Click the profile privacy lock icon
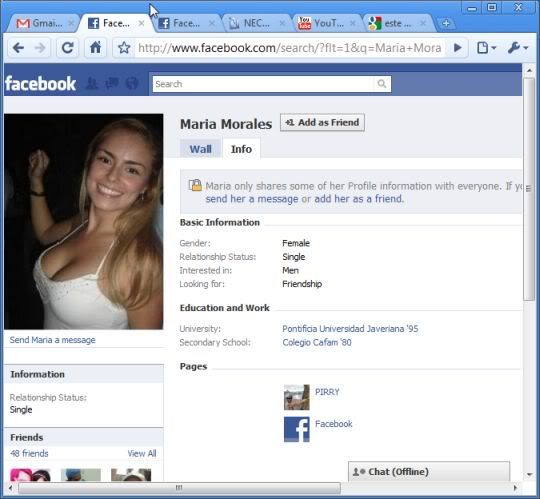540x499 pixels. click(195, 185)
